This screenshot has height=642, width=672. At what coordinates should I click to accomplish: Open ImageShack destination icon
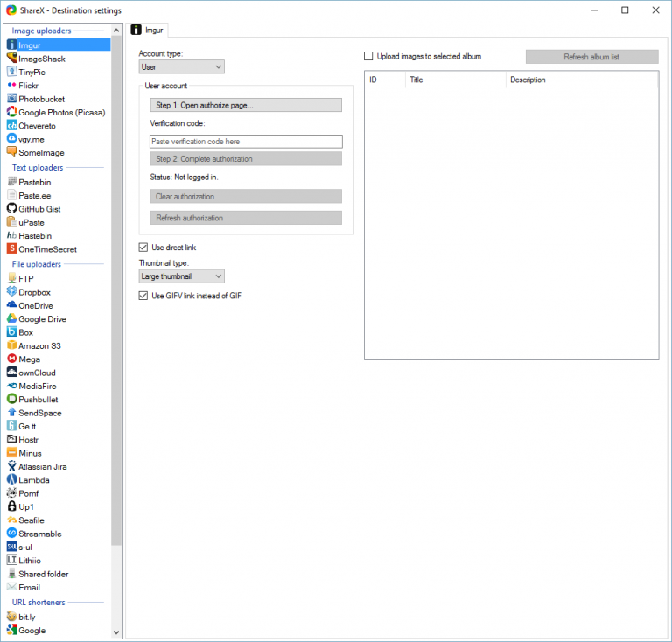click(12, 59)
